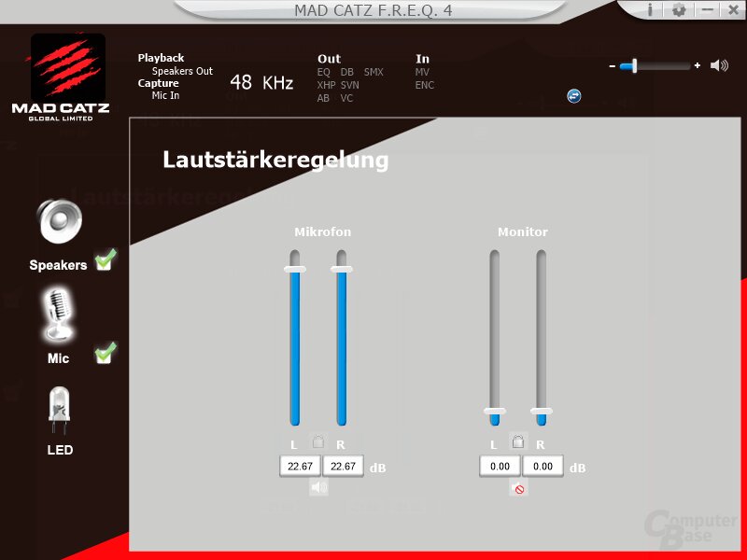Click Monitor right dB value field
This screenshot has width=747, height=560.
coord(543,466)
